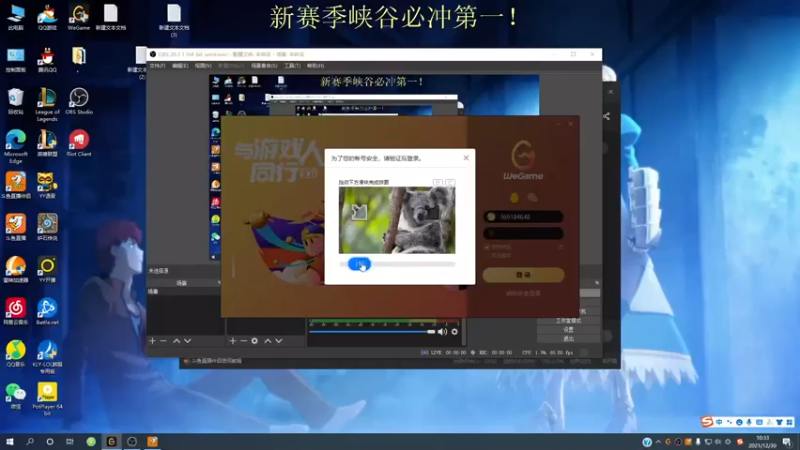Image resolution: width=800 pixels, height=450 pixels.
Task: Move scene down in OBS scenes list
Action: (188, 340)
